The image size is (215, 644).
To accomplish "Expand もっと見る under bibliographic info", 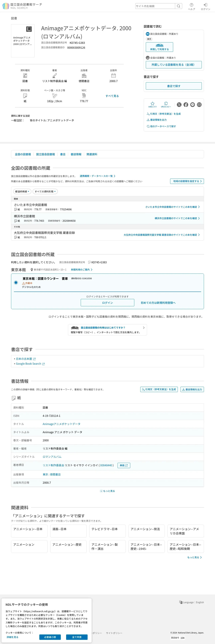I will [108, 491].
